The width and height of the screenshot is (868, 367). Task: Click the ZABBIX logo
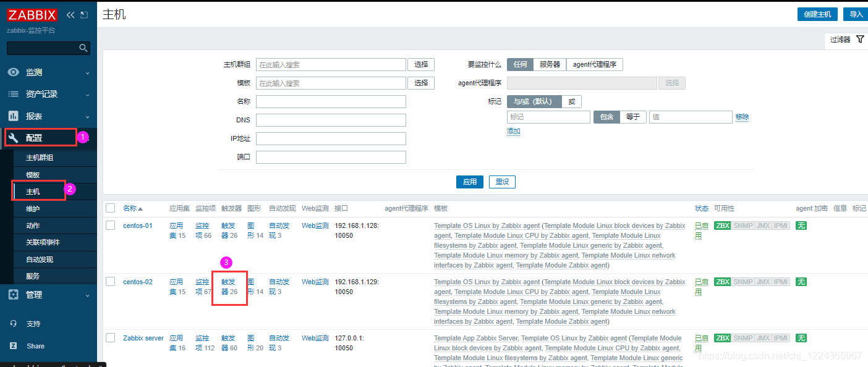[32, 15]
